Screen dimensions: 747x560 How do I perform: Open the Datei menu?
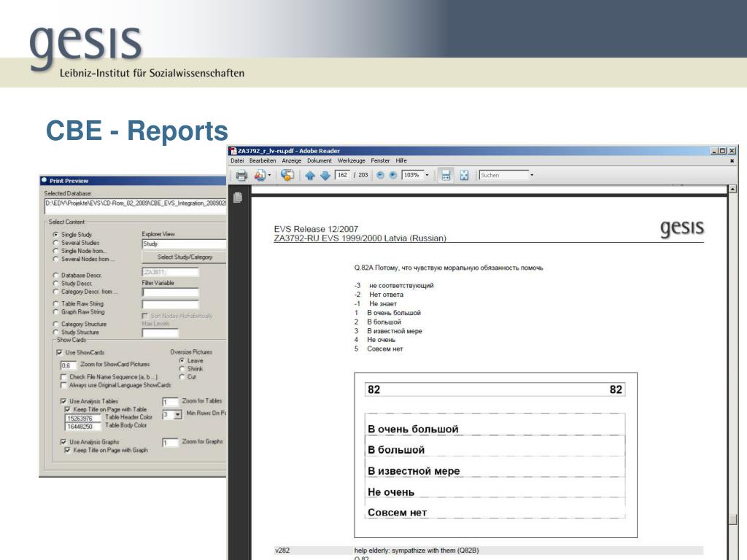(237, 160)
